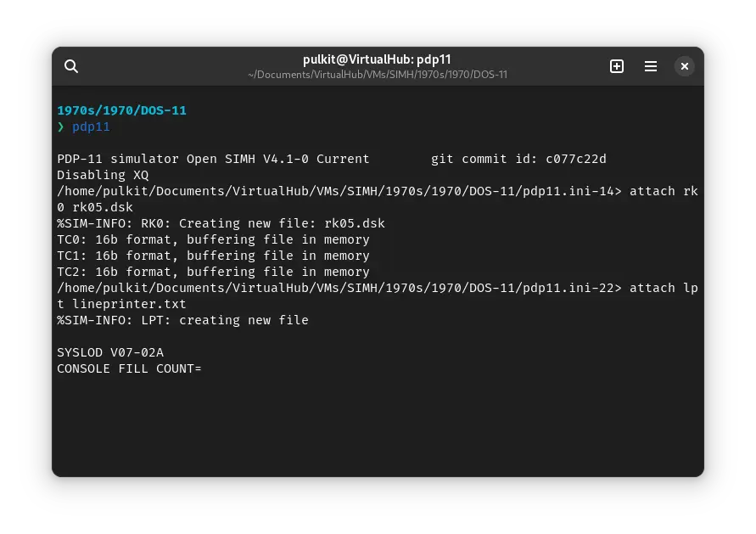This screenshot has height=534, width=756.
Task: Click the CONSOLE FILL COUNT= prompt line
Action: (x=129, y=368)
